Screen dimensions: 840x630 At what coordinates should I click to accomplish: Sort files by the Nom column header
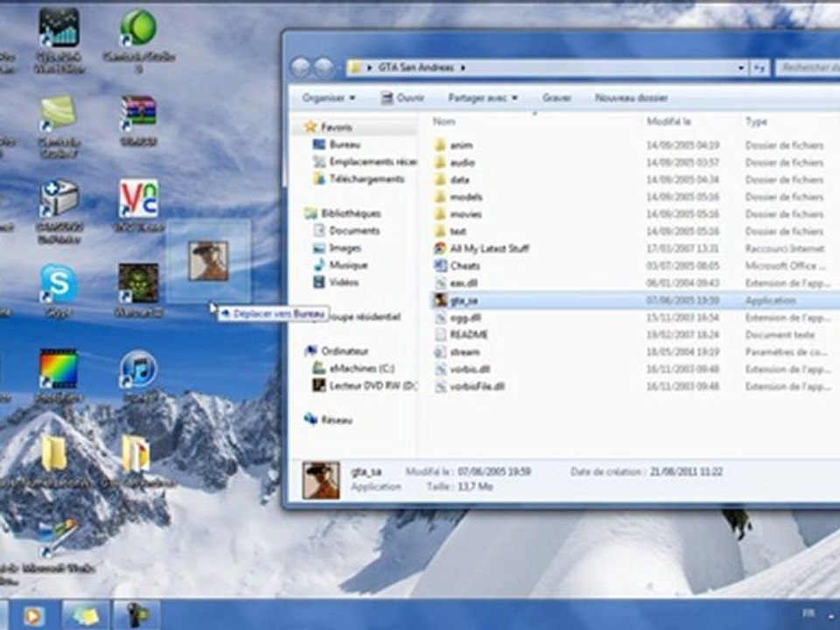coord(444,122)
